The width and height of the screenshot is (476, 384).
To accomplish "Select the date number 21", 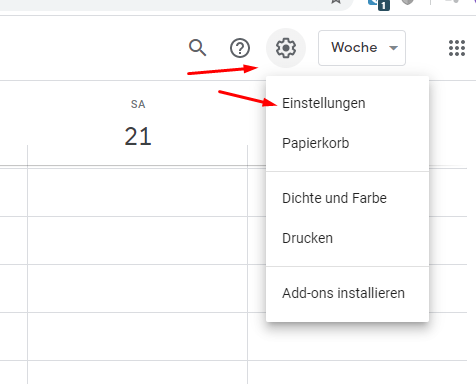I will (138, 136).
